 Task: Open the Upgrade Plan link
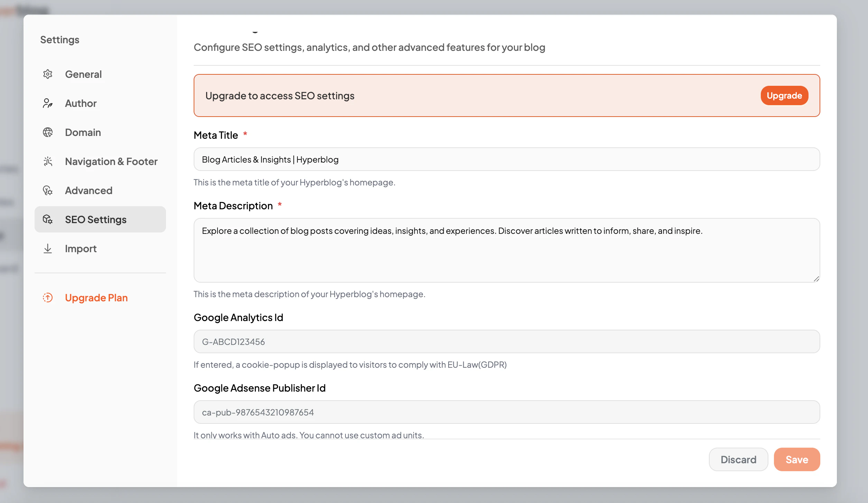tap(96, 298)
